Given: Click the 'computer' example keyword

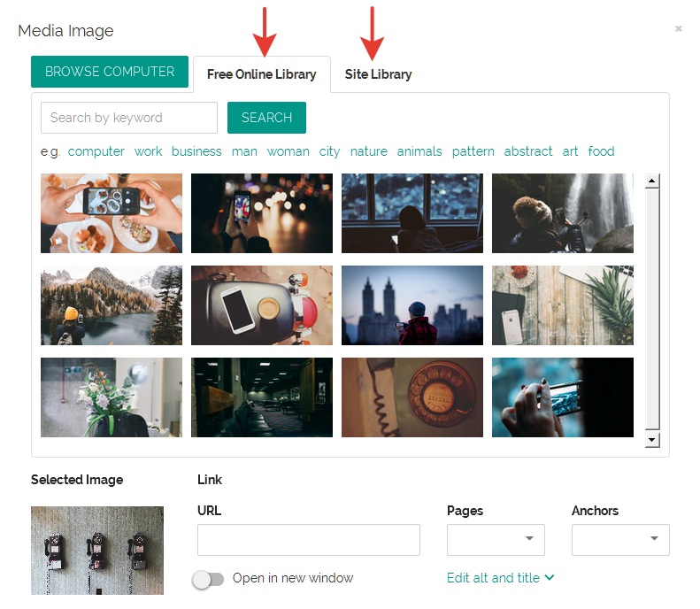Looking at the screenshot, I should click(x=96, y=151).
